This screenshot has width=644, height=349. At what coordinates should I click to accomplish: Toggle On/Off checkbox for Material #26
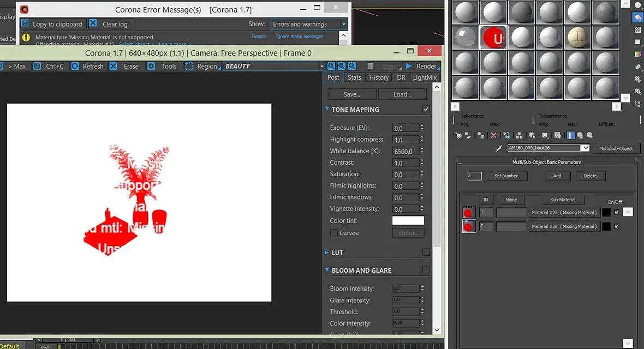click(x=617, y=226)
